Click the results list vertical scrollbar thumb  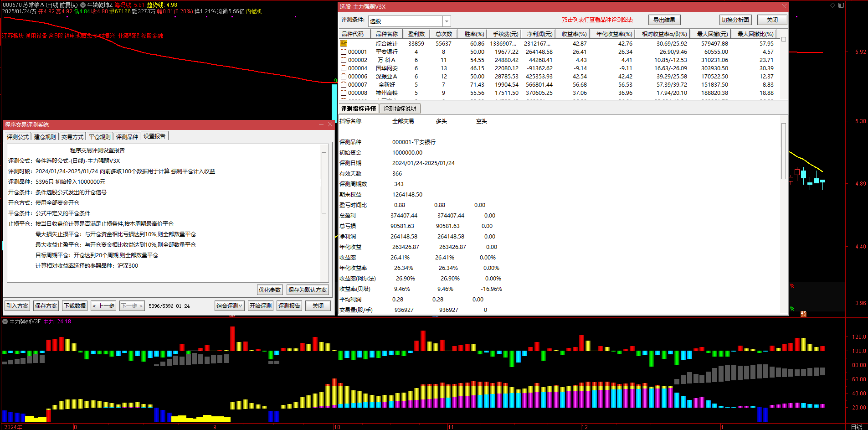point(783,39)
